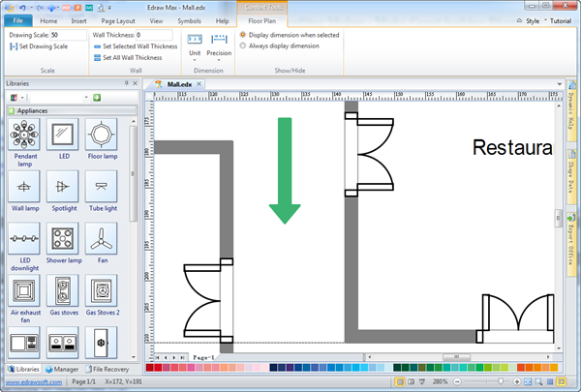The width and height of the screenshot is (581, 392).
Task: Open the Page Layout ribbon tab
Action: coord(118,19)
